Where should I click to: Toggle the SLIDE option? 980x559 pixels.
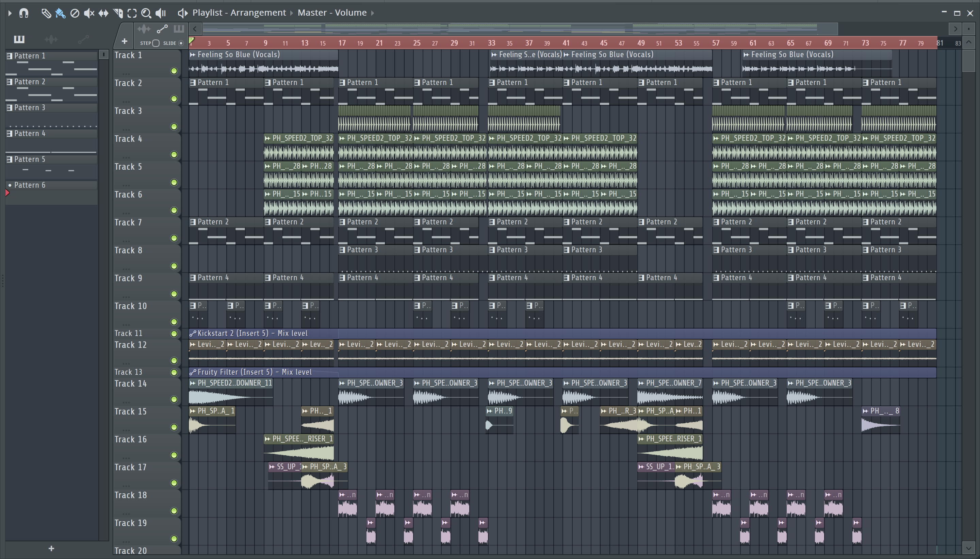181,43
